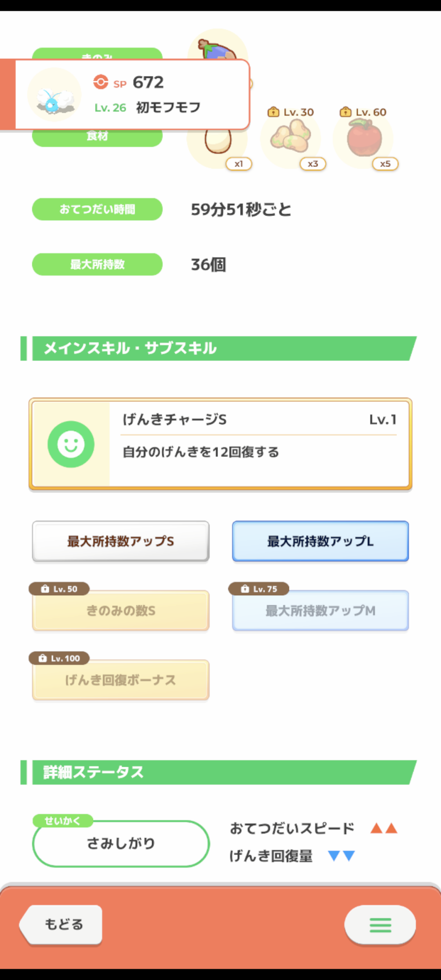Open the hamburger menu button
This screenshot has width=441, height=980.
pyautogui.click(x=380, y=925)
